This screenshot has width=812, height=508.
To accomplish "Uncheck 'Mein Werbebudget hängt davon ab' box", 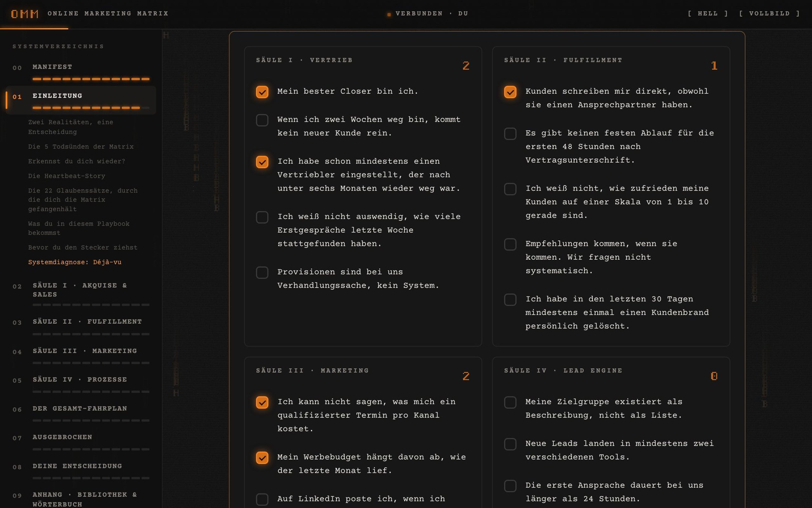I will tap(262, 458).
